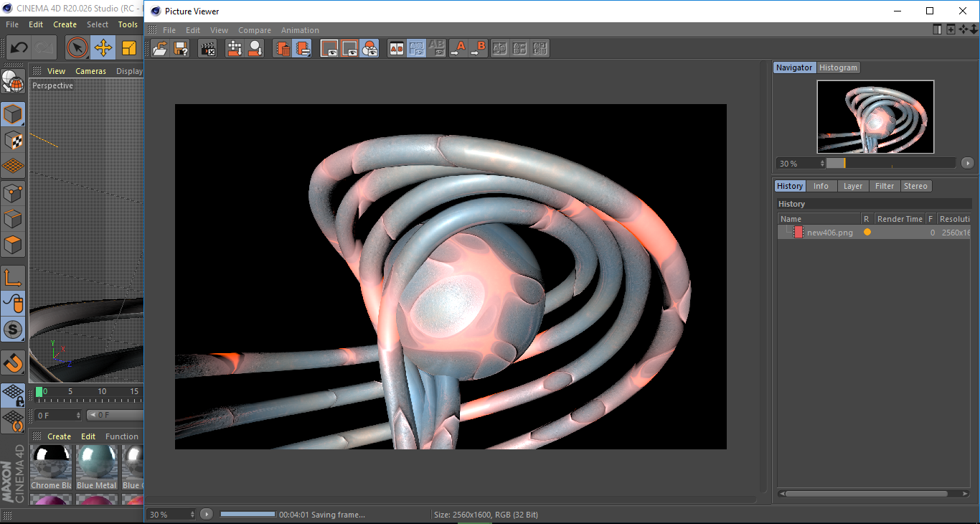
Task: Switch to History tab
Action: pos(790,186)
